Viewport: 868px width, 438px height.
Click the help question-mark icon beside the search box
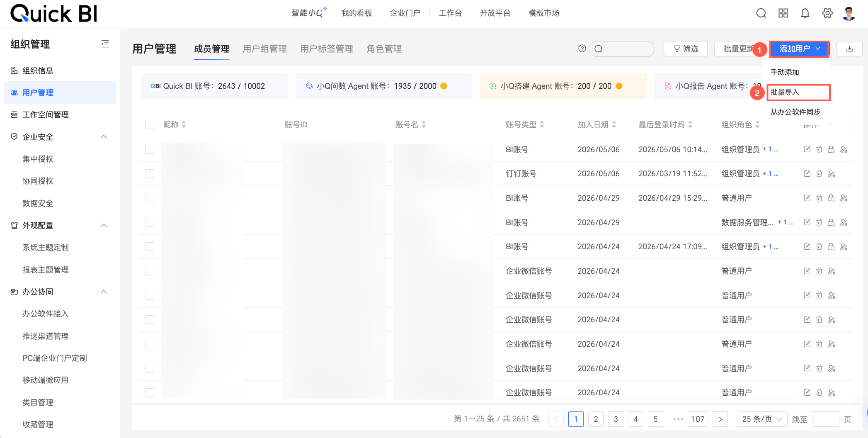(x=582, y=49)
